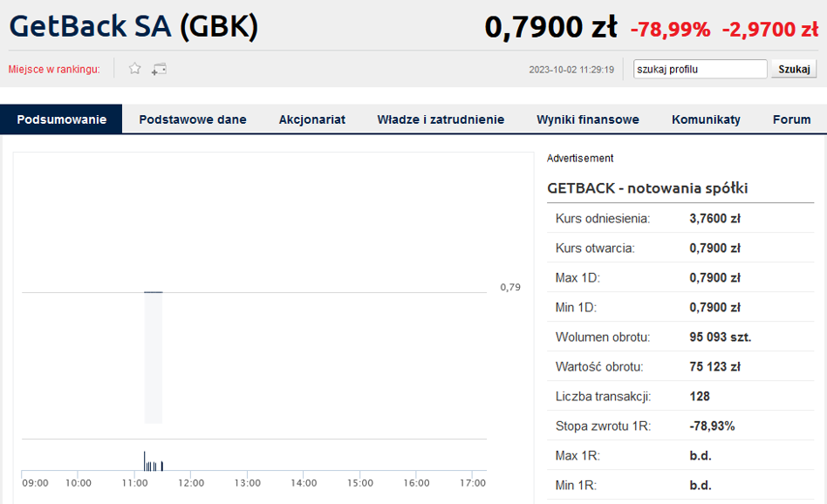The height and width of the screenshot is (504, 827).
Task: Click the 16:00 time axis label
Action: click(x=416, y=483)
